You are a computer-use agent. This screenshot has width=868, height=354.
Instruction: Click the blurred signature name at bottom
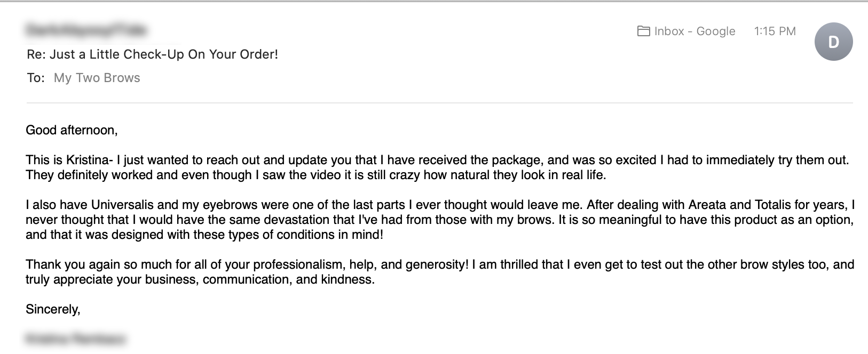[x=75, y=339]
